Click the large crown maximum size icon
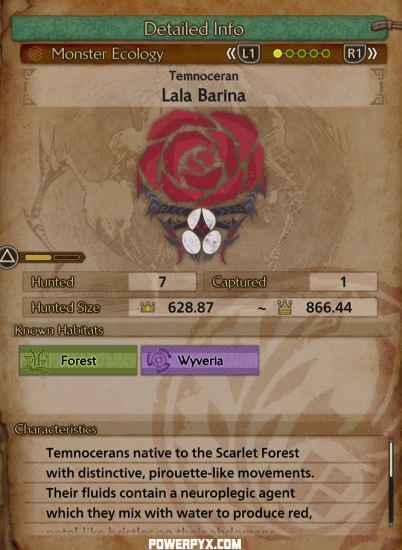Viewport: 402px width, 550px height. (284, 307)
